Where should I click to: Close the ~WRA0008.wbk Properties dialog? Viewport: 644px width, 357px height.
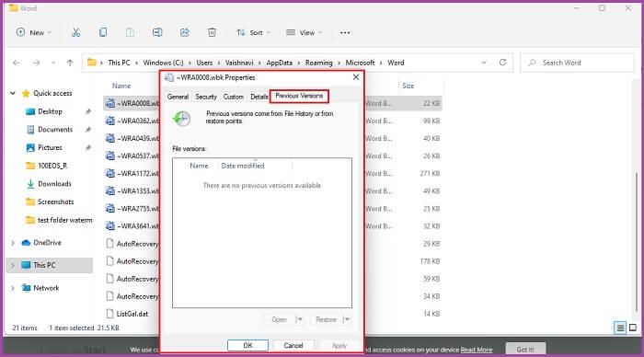point(356,77)
